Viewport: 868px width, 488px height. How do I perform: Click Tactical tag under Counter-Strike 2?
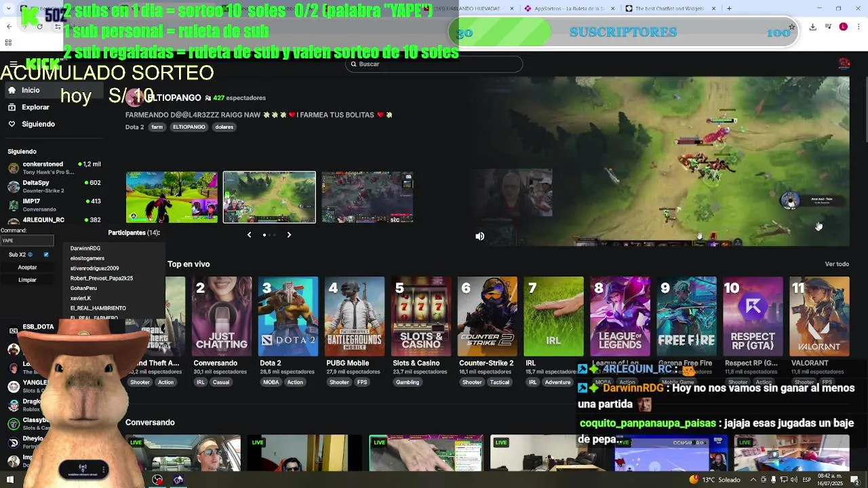click(500, 382)
